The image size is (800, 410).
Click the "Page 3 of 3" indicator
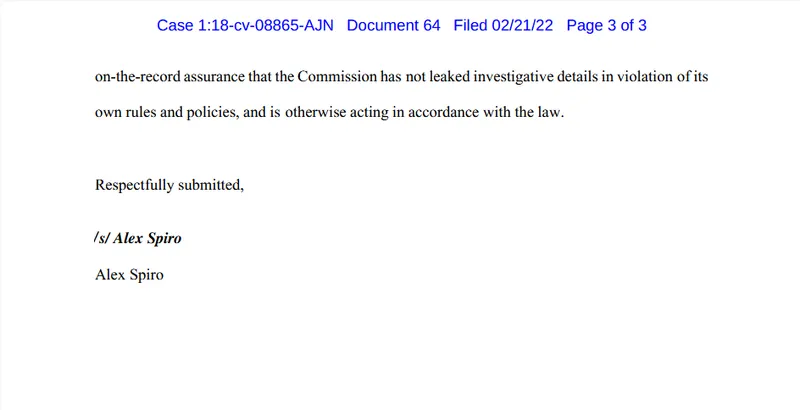point(606,25)
